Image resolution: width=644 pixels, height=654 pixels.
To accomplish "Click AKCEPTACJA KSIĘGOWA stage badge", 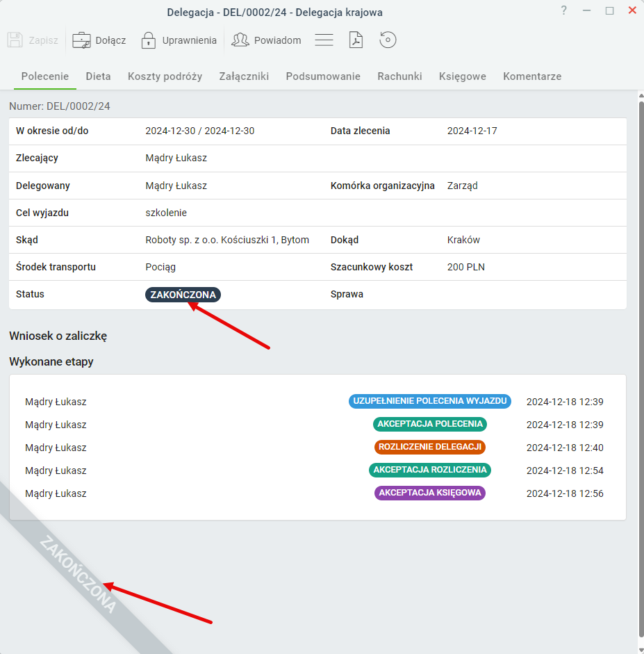I will pos(430,493).
